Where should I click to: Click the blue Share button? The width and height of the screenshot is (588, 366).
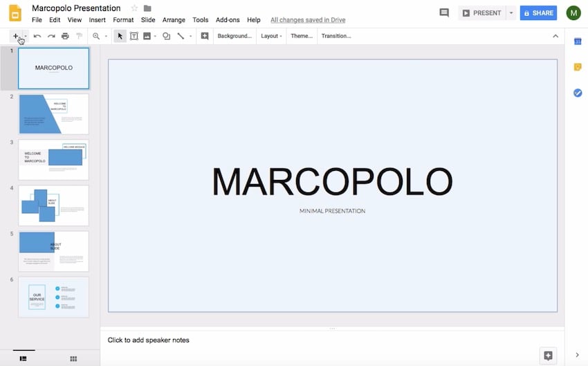538,13
